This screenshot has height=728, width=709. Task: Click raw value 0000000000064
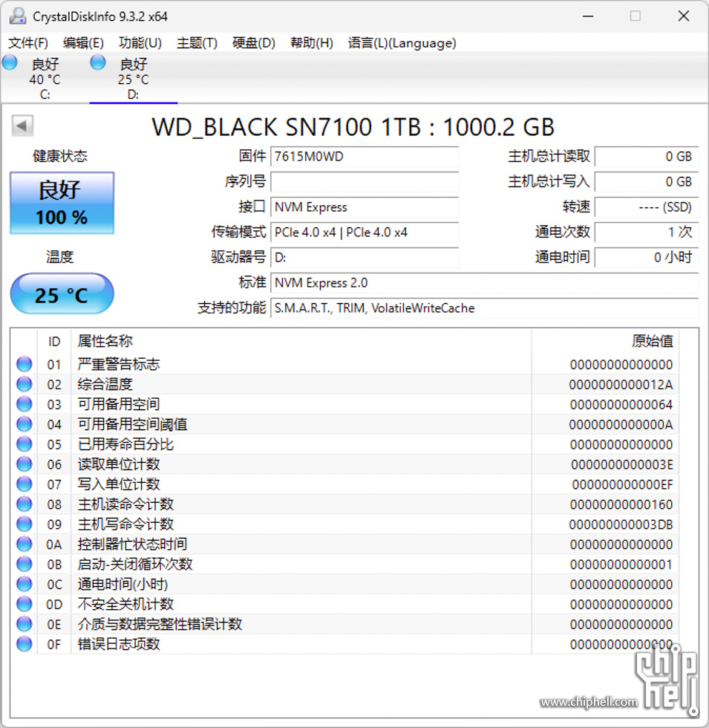pos(621,404)
